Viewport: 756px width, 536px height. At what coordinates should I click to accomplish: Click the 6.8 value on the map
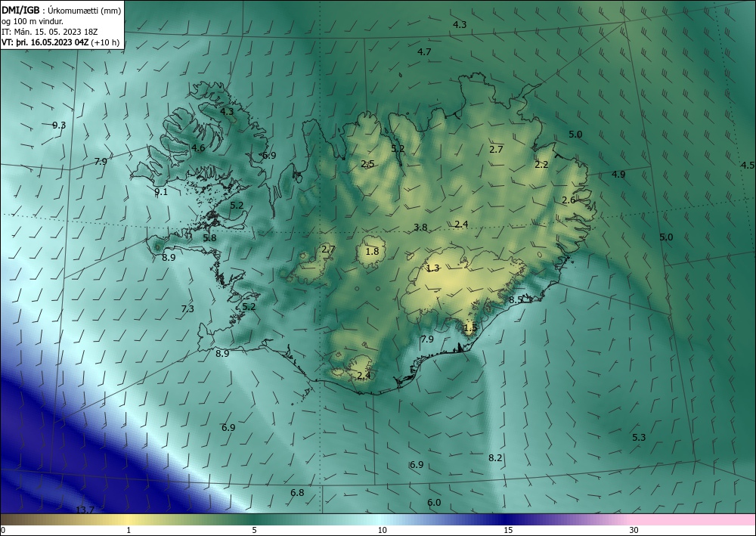point(297,493)
